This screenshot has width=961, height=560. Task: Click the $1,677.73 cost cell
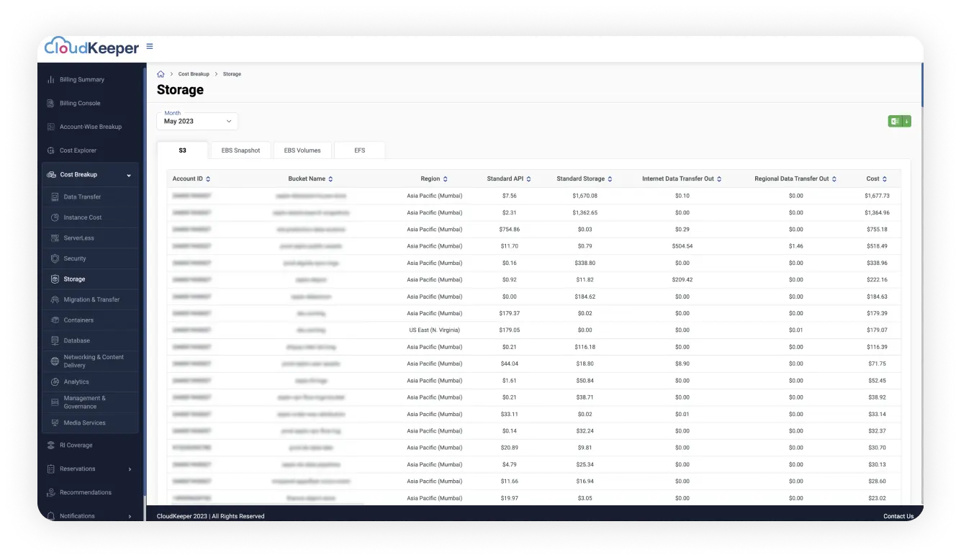pos(877,196)
